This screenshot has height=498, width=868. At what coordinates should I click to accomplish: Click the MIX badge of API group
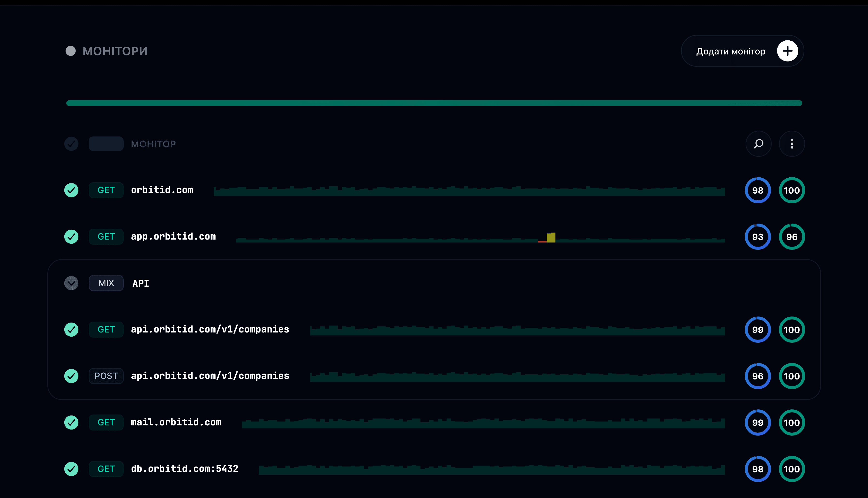pyautogui.click(x=106, y=283)
